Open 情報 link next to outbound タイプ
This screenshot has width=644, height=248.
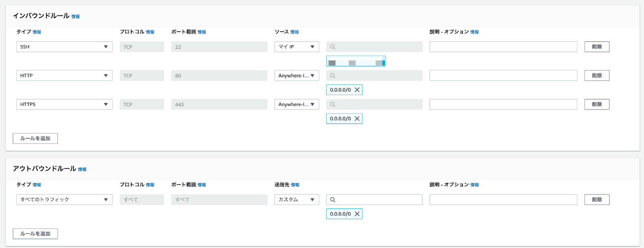coord(37,185)
